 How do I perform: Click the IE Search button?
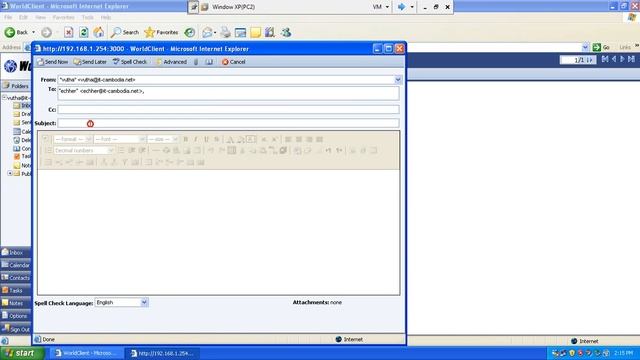point(125,32)
